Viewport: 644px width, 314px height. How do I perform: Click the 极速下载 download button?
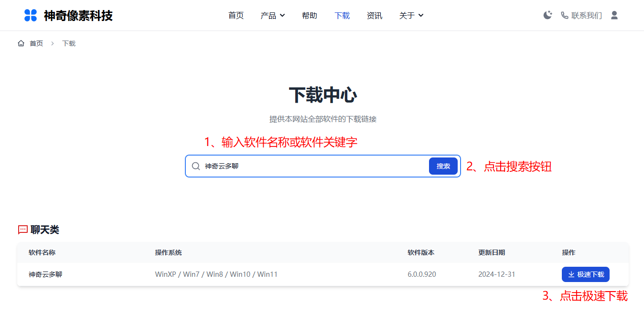585,274
